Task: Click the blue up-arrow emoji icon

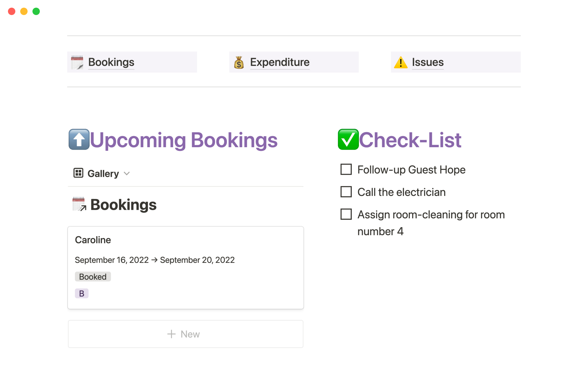Action: tap(79, 140)
